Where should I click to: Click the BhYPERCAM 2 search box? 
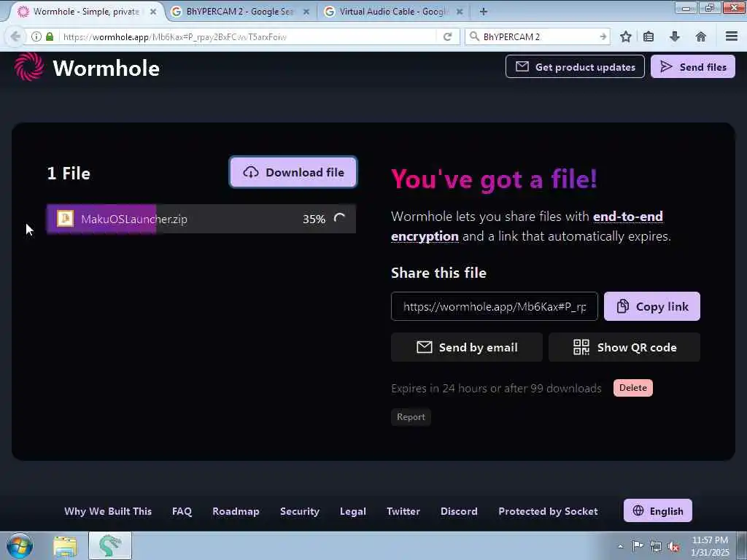(538, 36)
